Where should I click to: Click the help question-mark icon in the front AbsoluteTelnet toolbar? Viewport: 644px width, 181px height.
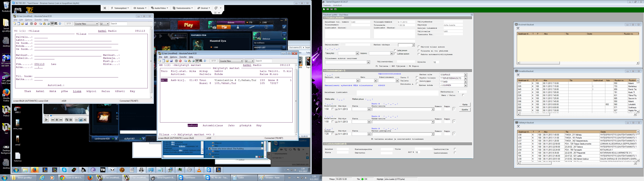[205, 61]
